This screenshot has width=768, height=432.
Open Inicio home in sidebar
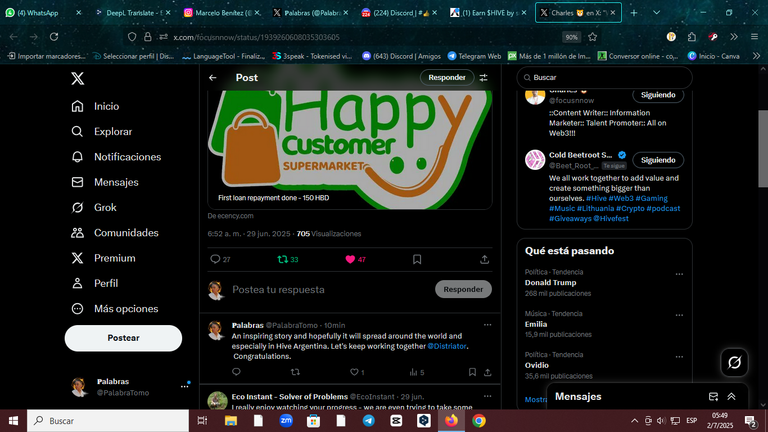[x=96, y=106]
